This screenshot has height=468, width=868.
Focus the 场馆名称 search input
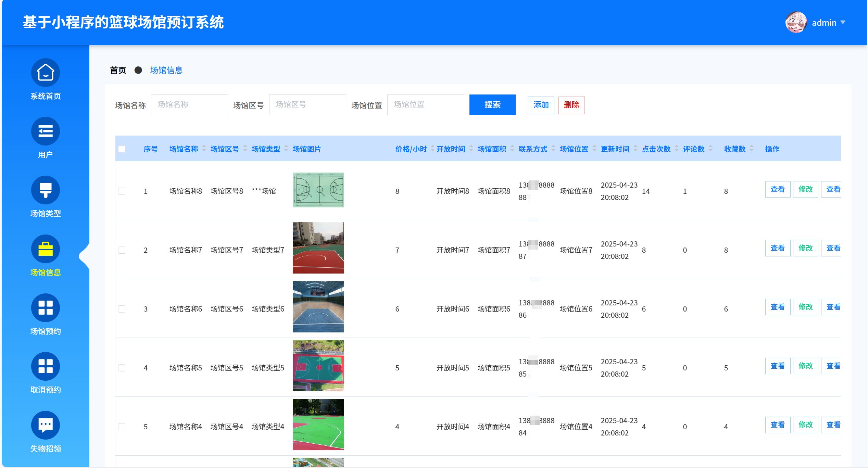click(x=189, y=105)
